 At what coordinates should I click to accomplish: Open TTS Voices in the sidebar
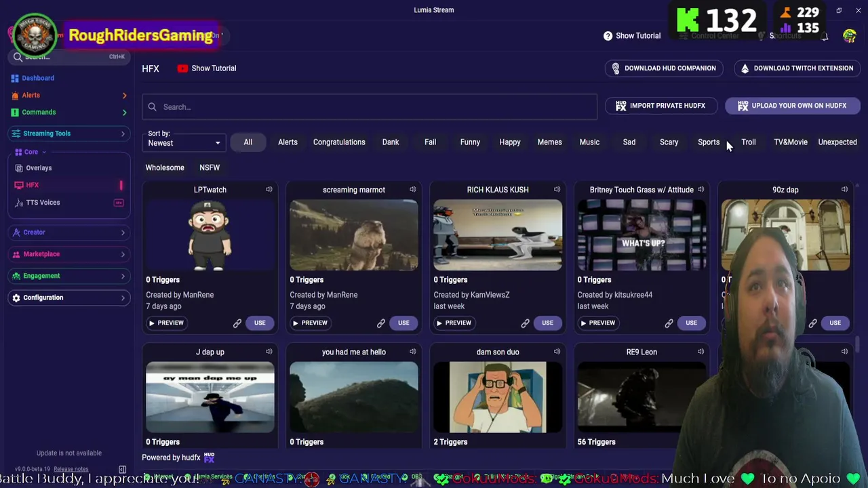click(43, 202)
